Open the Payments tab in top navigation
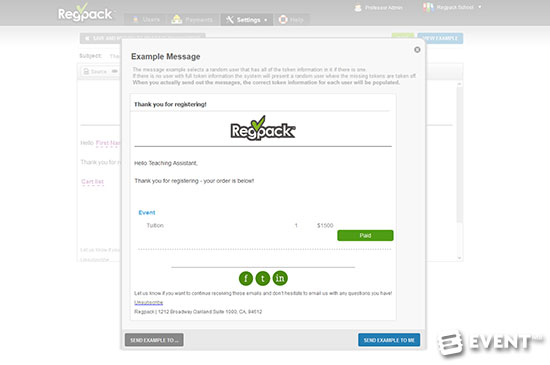 [192, 20]
